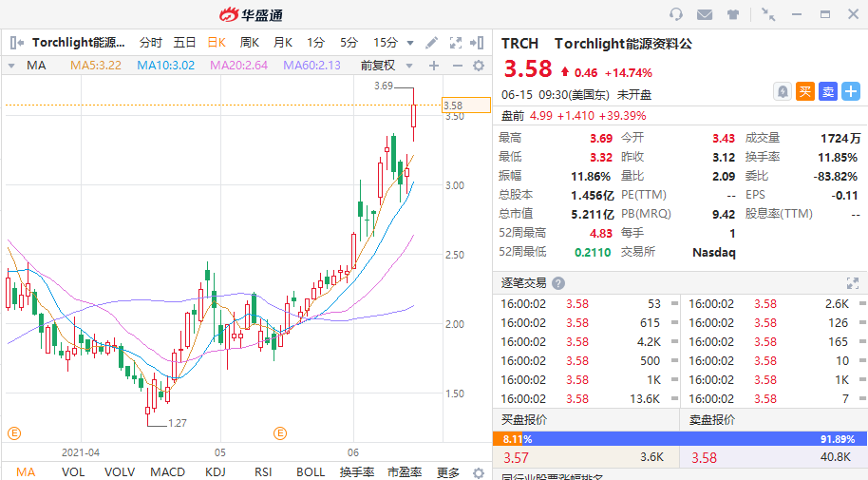Viewport: 868px width, 480px height.
Task: Select the 换手率 indicator tab
Action: 357,472
